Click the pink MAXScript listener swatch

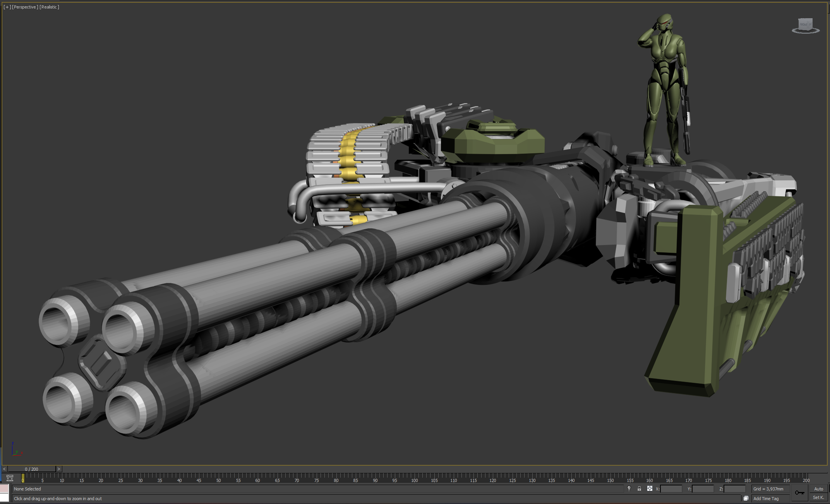[x=5, y=489]
